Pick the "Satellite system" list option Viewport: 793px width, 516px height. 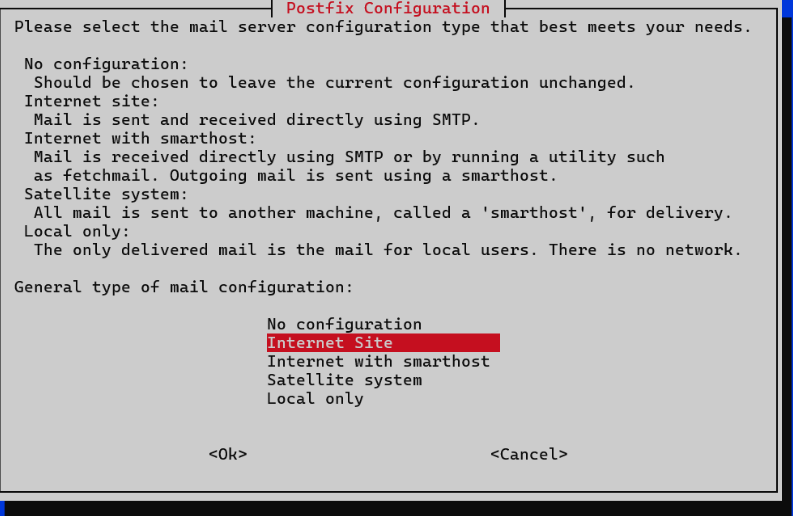click(344, 380)
